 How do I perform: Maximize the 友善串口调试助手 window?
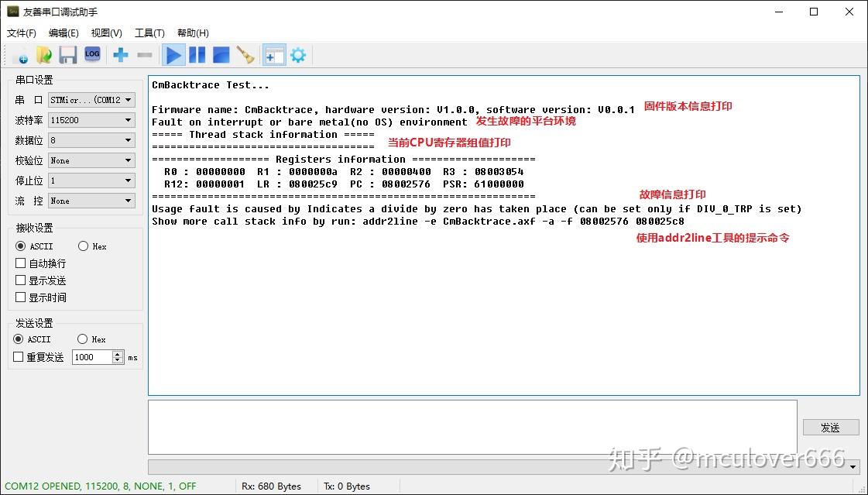click(x=814, y=12)
